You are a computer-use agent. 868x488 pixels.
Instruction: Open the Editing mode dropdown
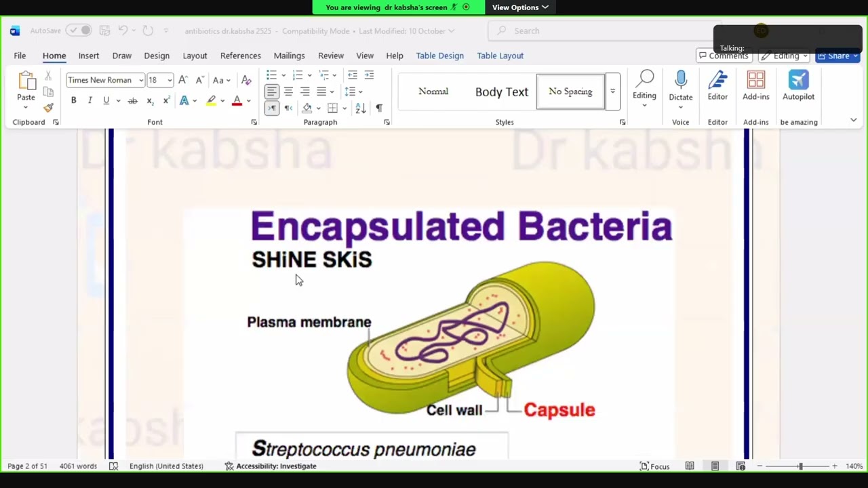785,56
